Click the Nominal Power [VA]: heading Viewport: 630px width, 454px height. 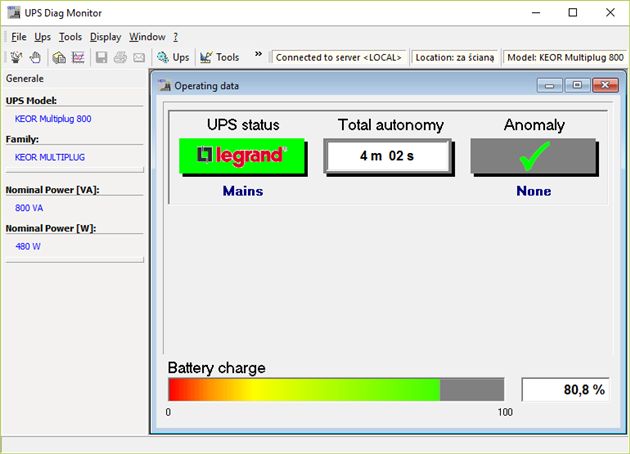coord(52,190)
